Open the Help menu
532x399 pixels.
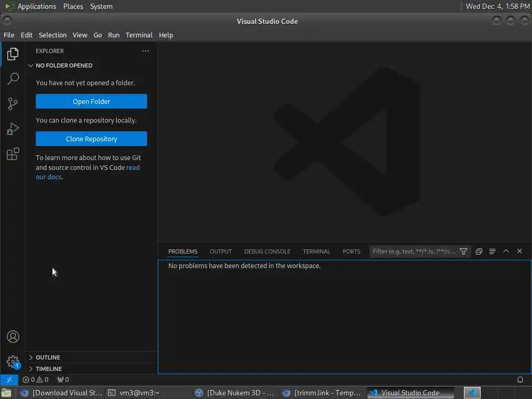[166, 35]
